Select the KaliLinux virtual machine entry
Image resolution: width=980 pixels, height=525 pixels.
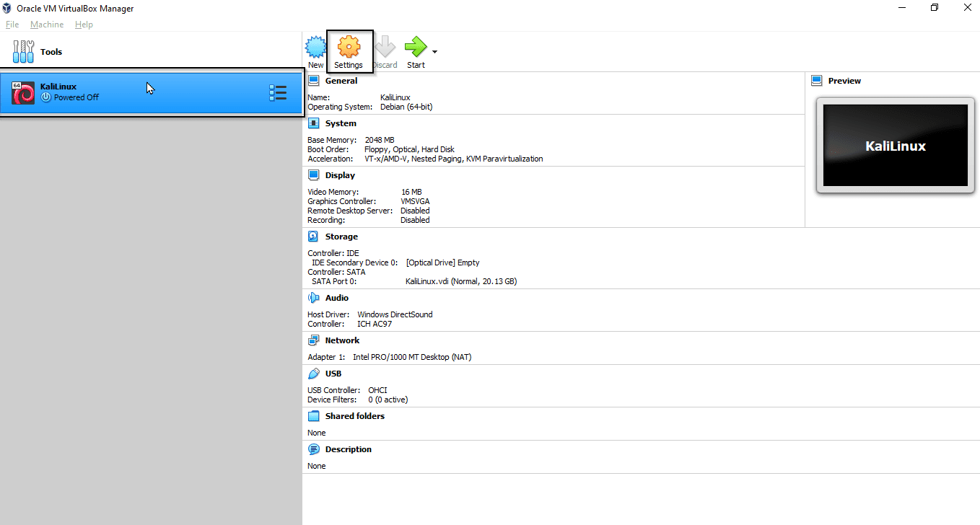click(151, 92)
